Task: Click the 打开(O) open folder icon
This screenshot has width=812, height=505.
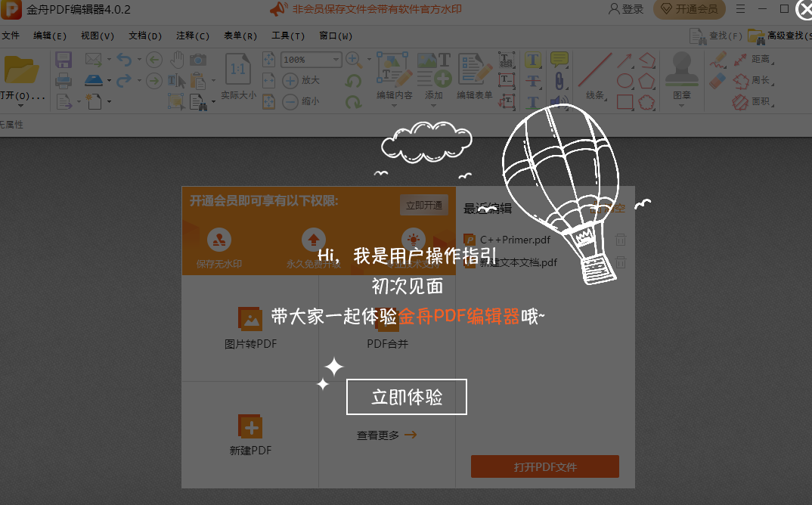Action: (21, 70)
